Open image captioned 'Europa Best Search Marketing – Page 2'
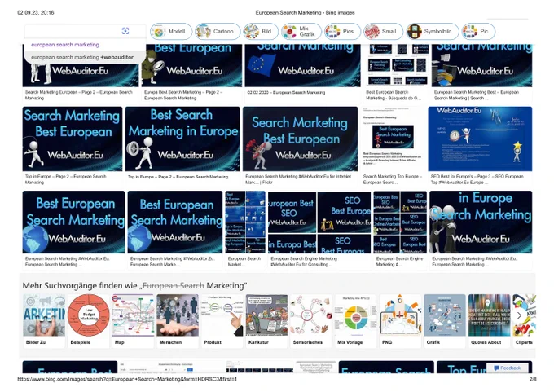 pyautogui.click(x=191, y=65)
